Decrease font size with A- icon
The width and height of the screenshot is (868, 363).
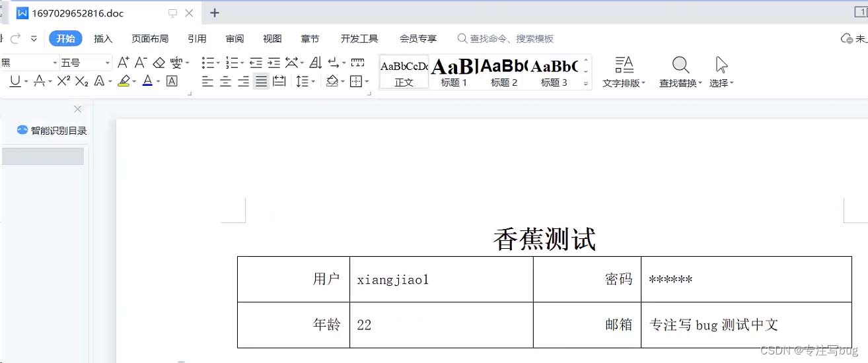point(141,63)
